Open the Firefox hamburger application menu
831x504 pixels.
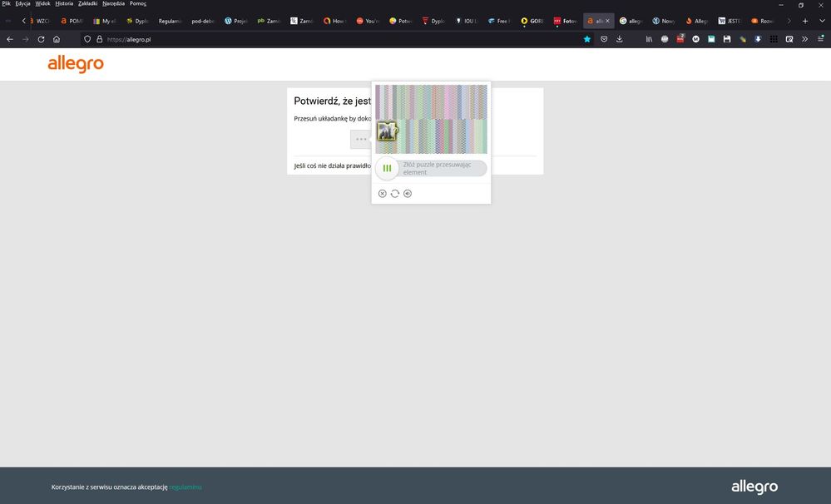[820, 39]
